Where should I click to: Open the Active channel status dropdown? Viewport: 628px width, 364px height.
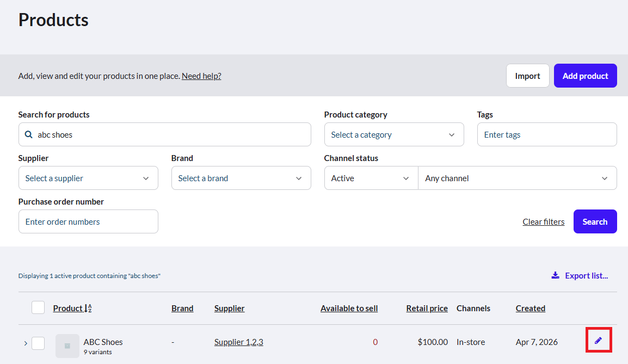click(x=371, y=178)
